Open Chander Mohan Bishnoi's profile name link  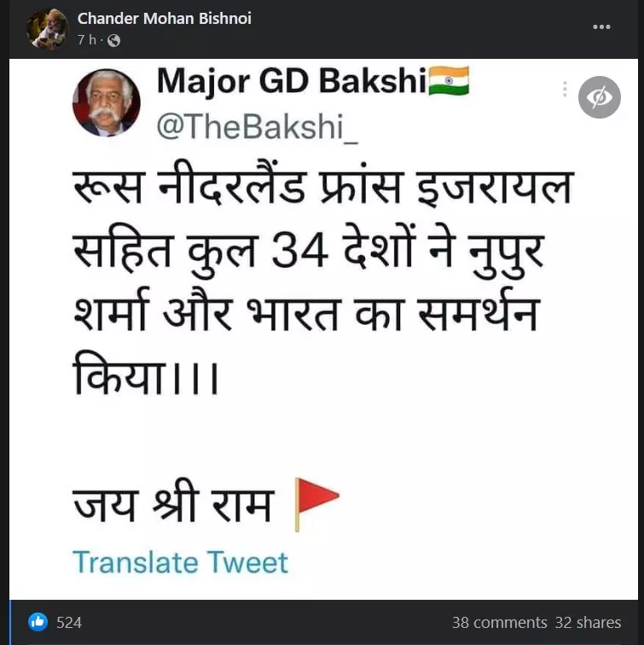164,19
